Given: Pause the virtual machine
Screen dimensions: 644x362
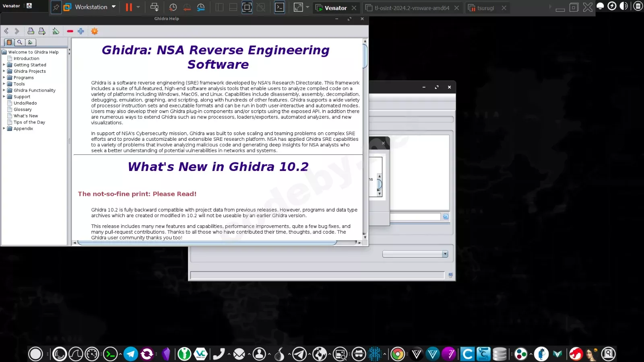Looking at the screenshot, I should pyautogui.click(x=129, y=7).
